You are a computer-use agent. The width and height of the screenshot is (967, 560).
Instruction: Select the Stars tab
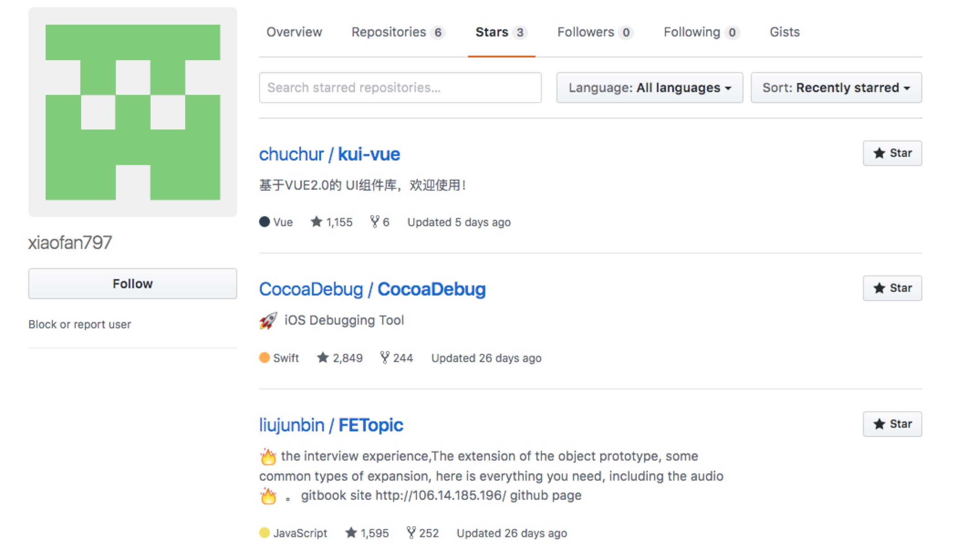tap(501, 32)
